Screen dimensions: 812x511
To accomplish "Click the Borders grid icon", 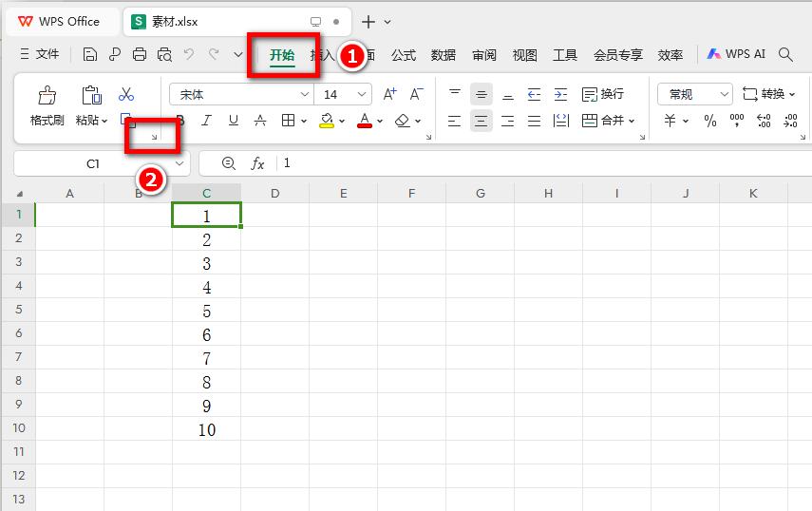I will pos(288,121).
